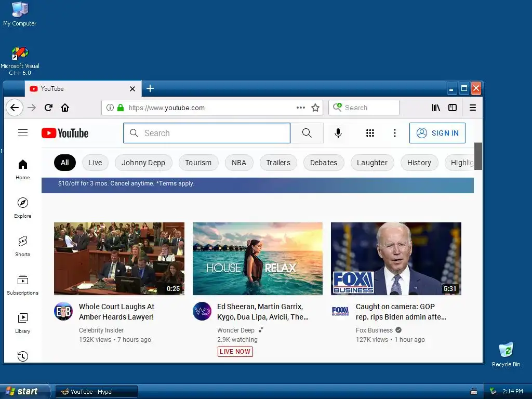
Task: Bookmark this page with the star icon
Action: [315, 108]
